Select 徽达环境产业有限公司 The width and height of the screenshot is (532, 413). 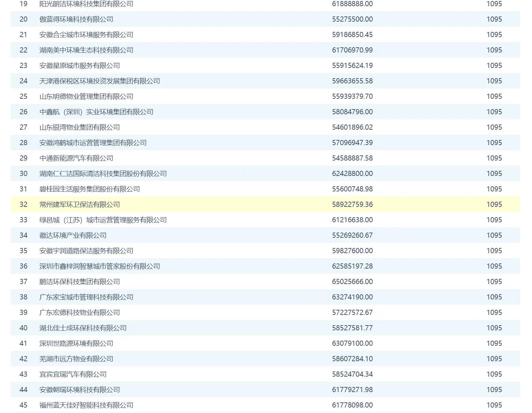tap(73, 235)
